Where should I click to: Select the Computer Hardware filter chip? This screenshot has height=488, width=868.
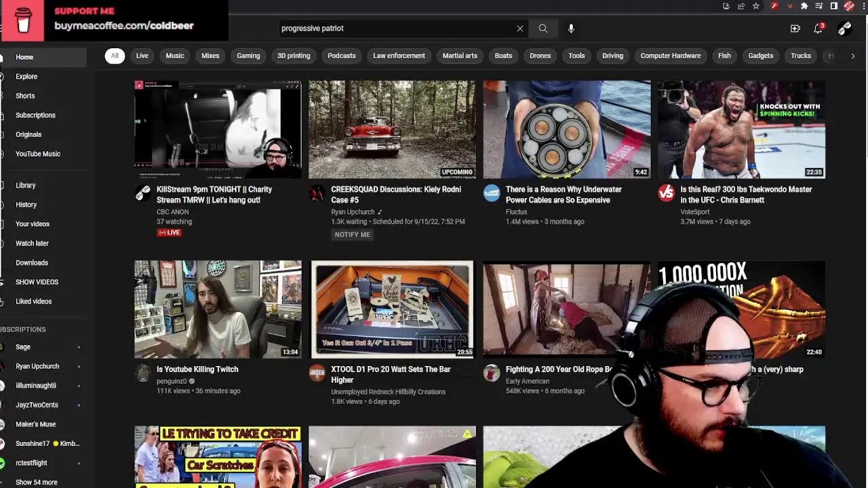(x=671, y=56)
